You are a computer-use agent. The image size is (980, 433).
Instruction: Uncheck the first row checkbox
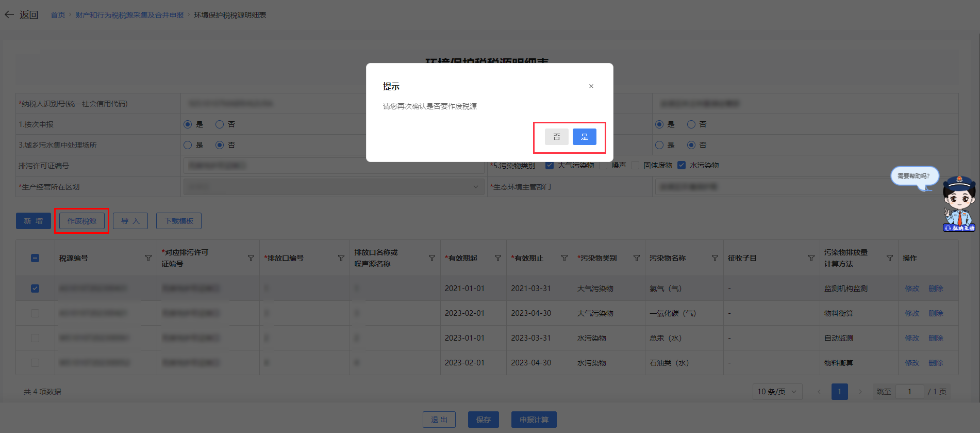[x=35, y=288]
